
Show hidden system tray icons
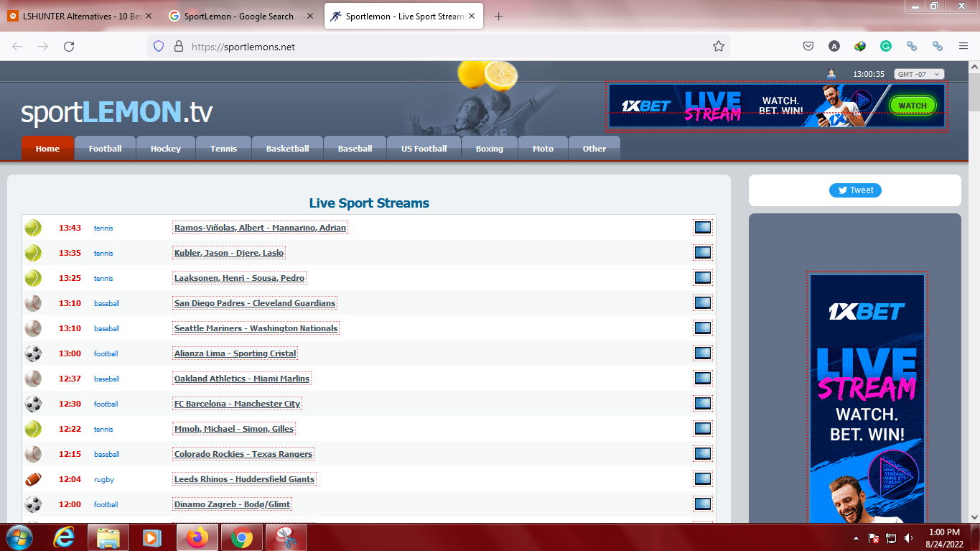856,538
